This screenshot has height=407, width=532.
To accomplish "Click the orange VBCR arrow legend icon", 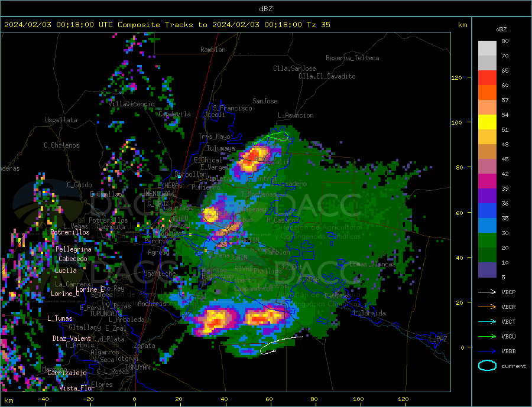I will tap(487, 307).
